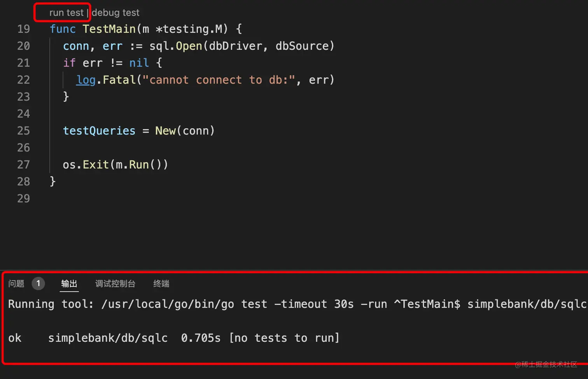This screenshot has width=588, height=379.
Task: Click 'dbSource' argument on line 20
Action: click(x=302, y=46)
